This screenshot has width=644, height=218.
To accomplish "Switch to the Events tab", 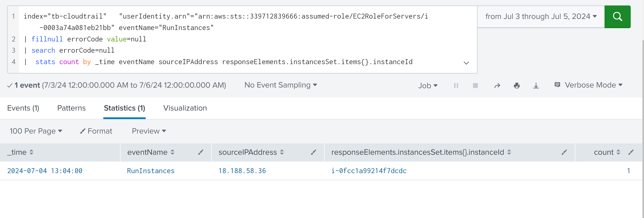I will click(x=23, y=108).
